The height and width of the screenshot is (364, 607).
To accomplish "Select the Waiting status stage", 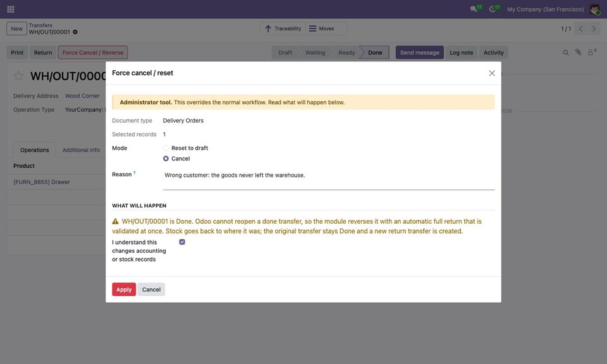I will (315, 52).
